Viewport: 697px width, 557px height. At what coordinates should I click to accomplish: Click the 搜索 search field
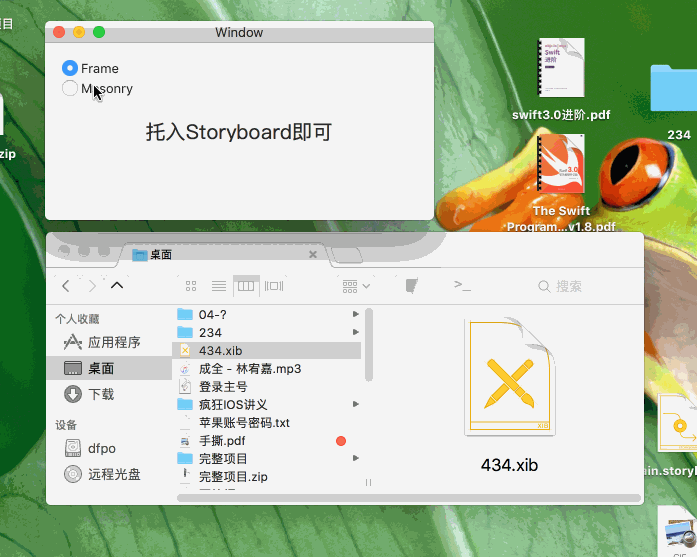[560, 286]
